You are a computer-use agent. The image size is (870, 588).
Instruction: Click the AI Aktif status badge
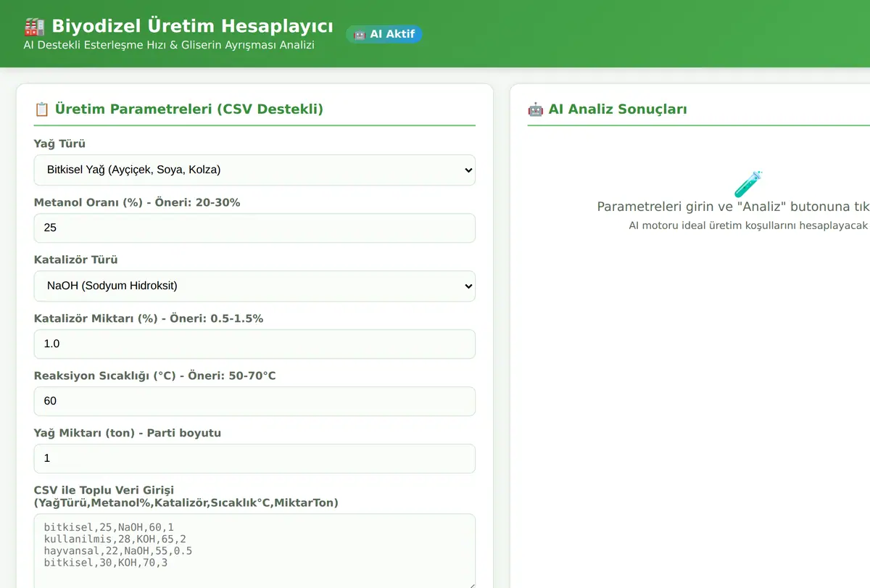(x=384, y=34)
